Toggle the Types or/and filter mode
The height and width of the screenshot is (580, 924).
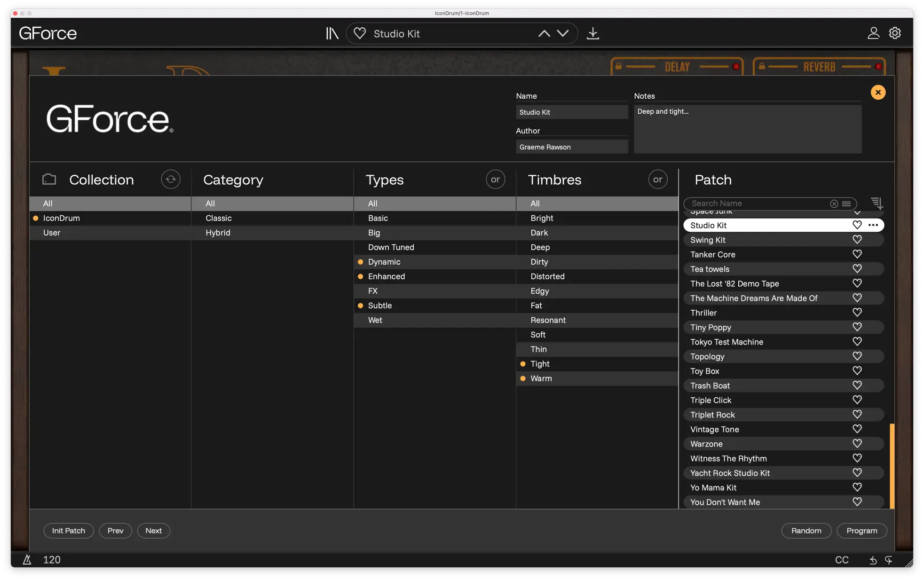coord(495,180)
